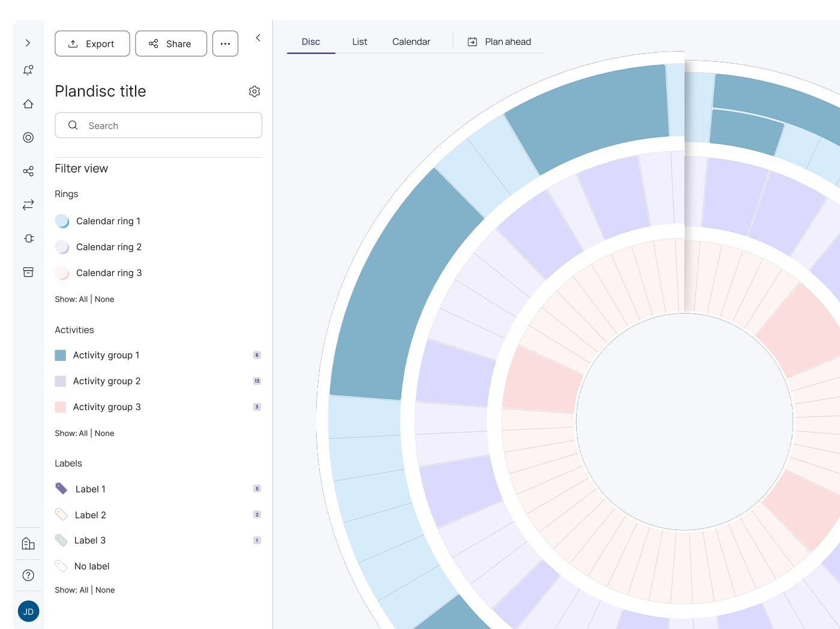Click the Plandisc title heading
840x629 pixels.
[x=100, y=91]
